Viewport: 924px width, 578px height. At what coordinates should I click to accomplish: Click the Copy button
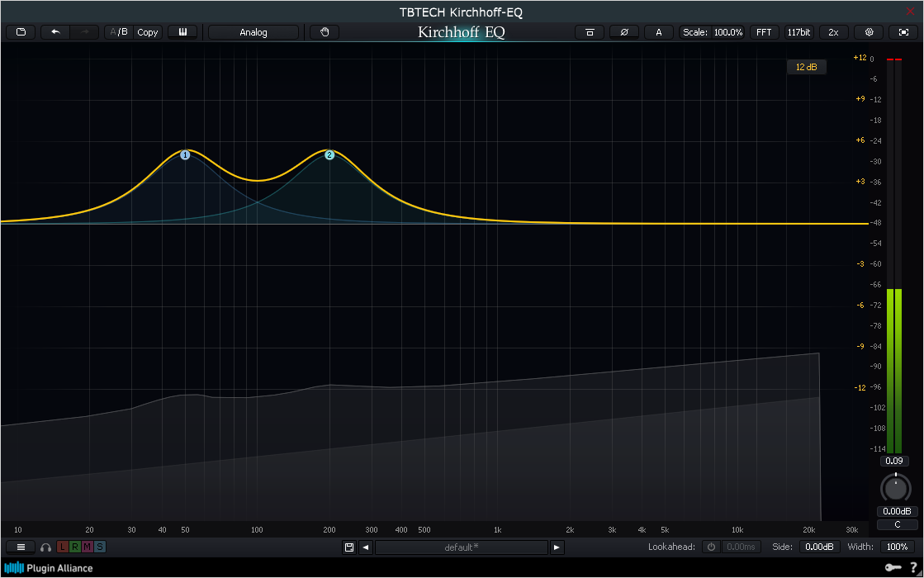[x=147, y=32]
